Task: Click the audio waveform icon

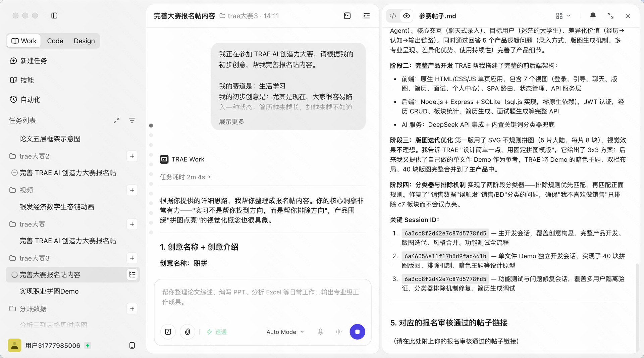Action: pos(339,332)
